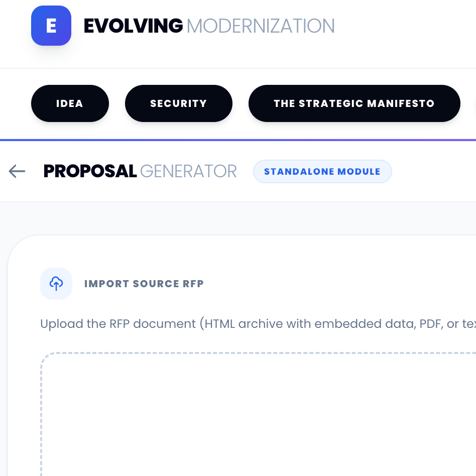476x476 pixels.
Task: Click the MODERNIZATION brand word
Action: (261, 26)
